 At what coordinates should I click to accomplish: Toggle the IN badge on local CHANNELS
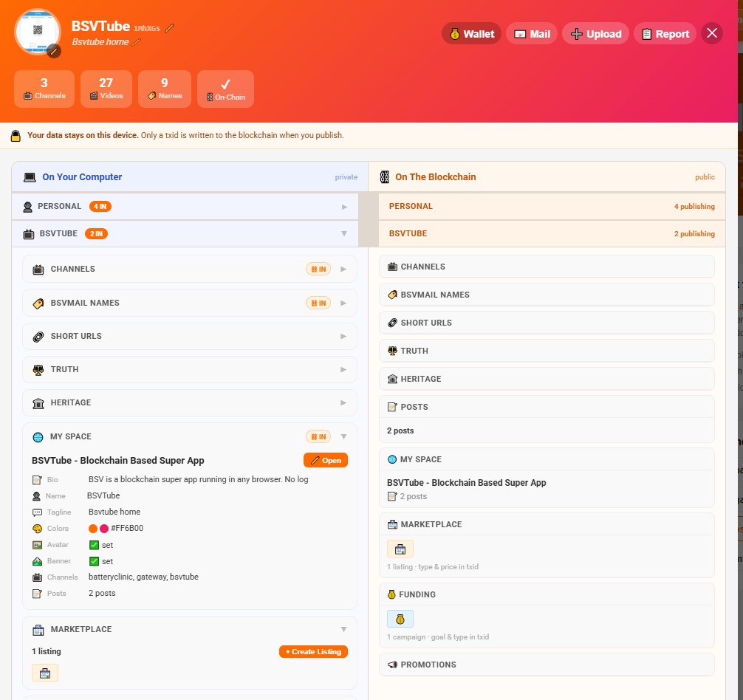(318, 269)
